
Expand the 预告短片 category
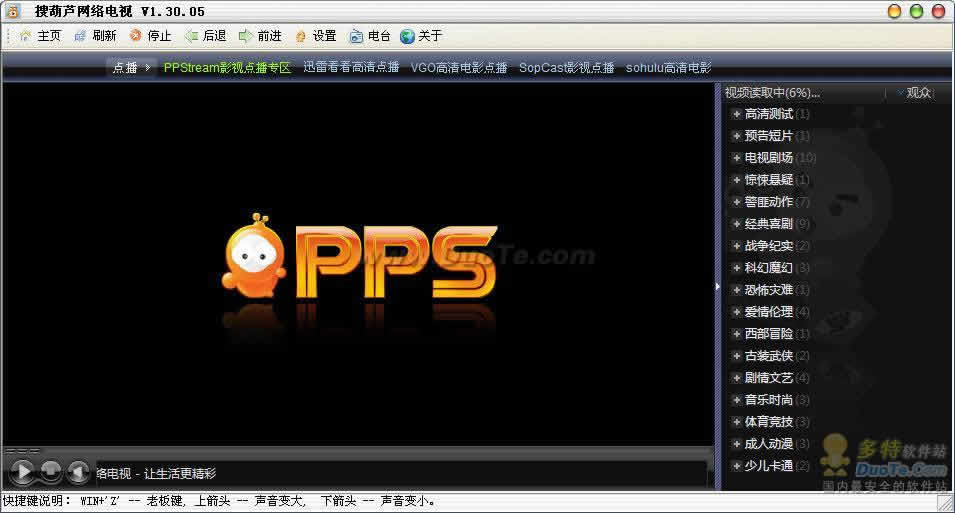coord(736,136)
